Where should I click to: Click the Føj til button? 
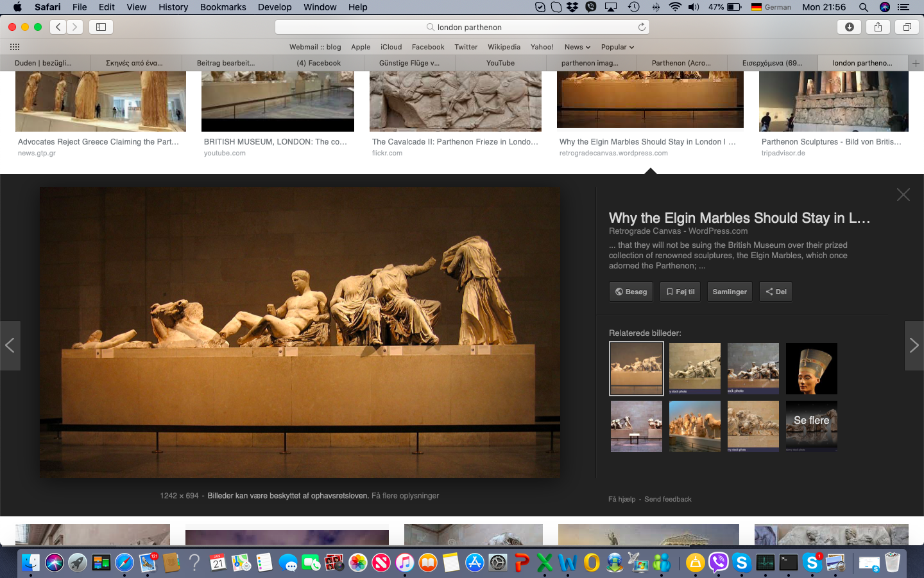click(680, 292)
